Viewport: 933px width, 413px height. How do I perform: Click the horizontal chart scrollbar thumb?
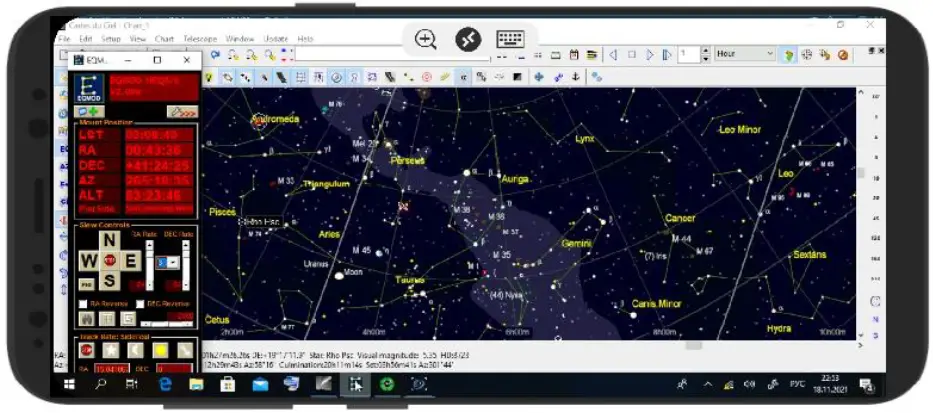694,345
